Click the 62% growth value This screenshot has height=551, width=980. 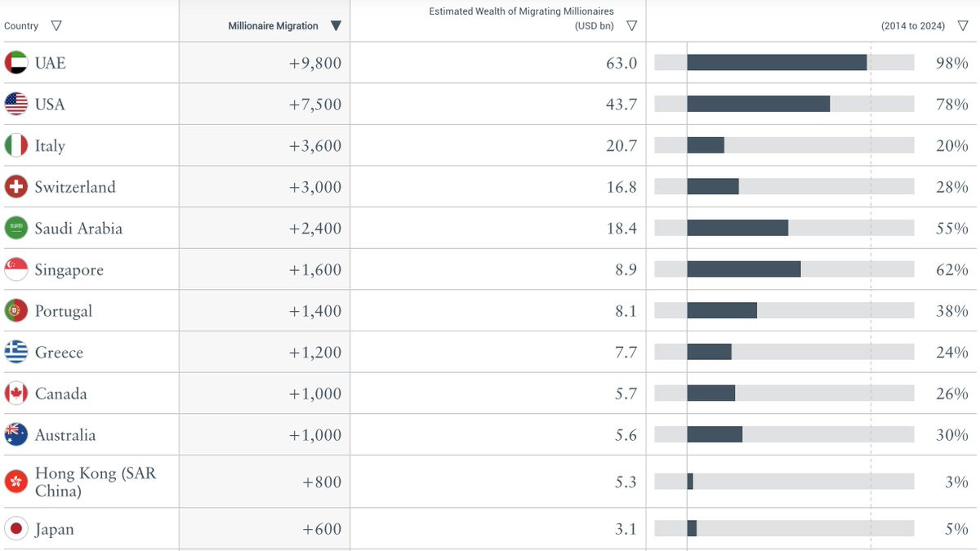952,270
